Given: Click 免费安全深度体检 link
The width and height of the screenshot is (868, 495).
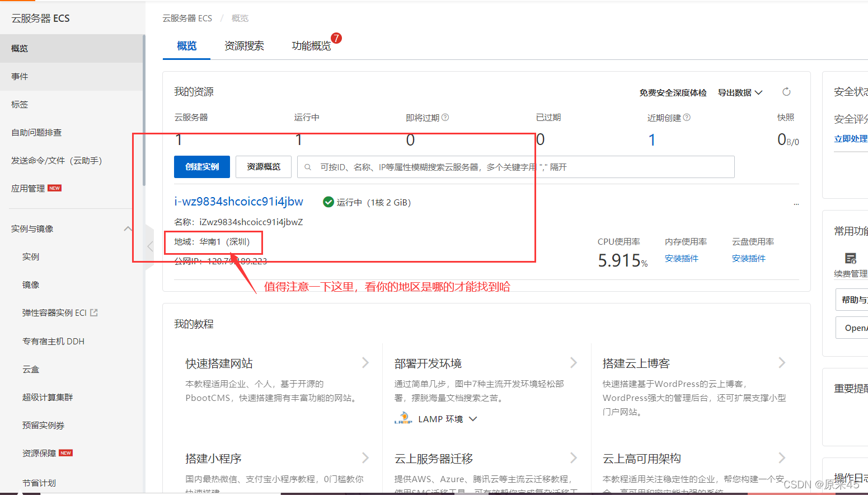Looking at the screenshot, I should coord(673,93).
